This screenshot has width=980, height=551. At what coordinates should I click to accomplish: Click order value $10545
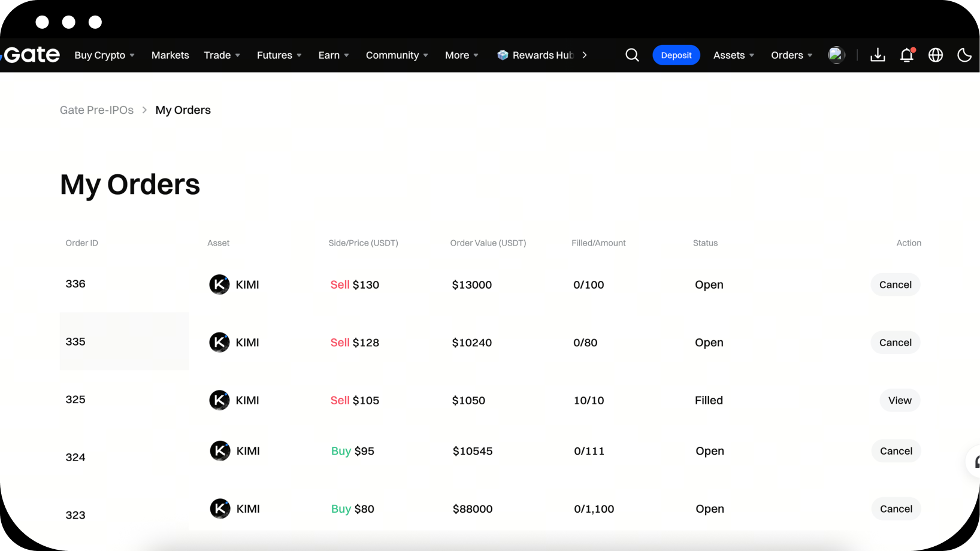(x=473, y=451)
